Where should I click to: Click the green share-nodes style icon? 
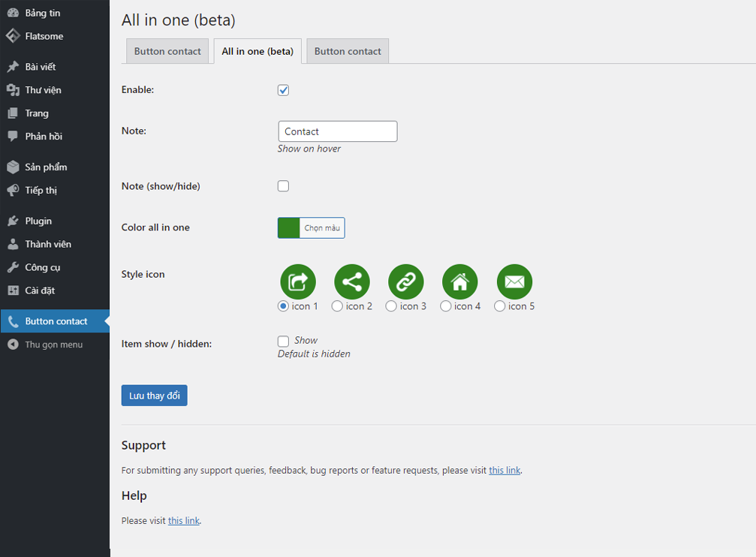352,282
